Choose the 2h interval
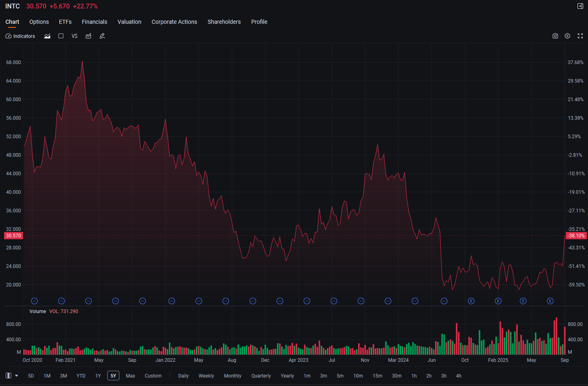 [429, 376]
